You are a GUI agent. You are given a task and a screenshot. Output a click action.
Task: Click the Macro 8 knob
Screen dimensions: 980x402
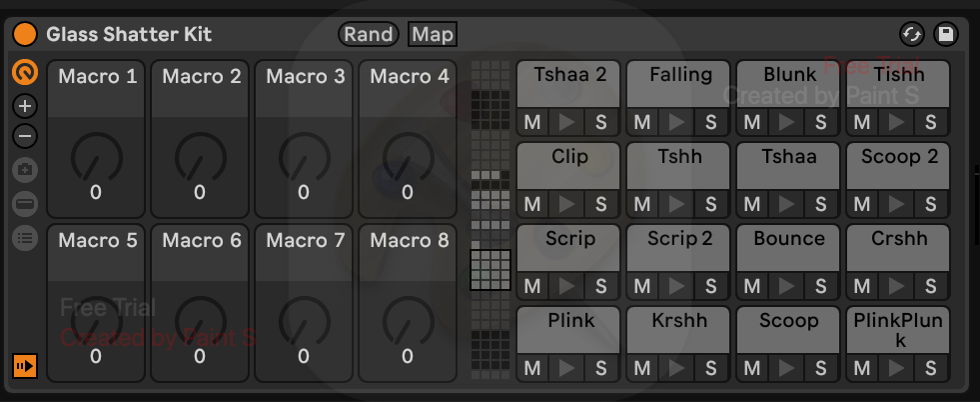click(x=408, y=322)
